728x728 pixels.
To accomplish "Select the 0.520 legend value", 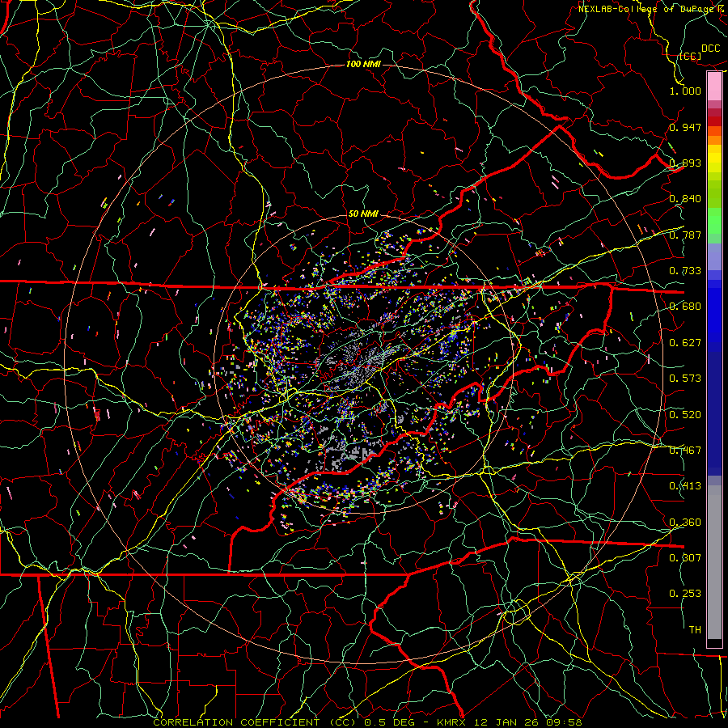I will [685, 415].
